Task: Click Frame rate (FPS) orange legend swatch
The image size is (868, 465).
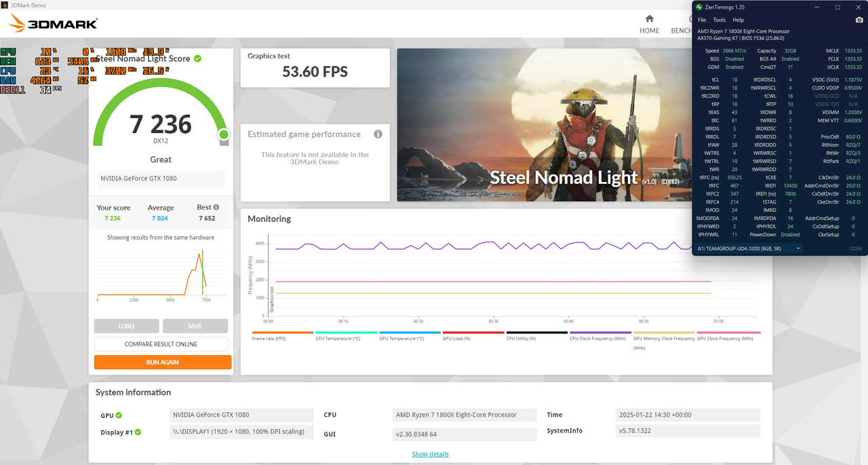Action: click(282, 333)
